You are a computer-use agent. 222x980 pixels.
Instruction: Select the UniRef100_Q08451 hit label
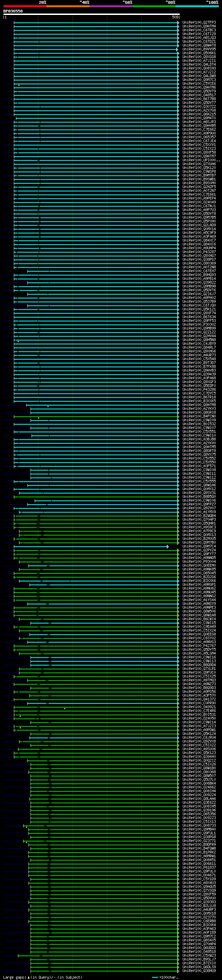(x=199, y=860)
